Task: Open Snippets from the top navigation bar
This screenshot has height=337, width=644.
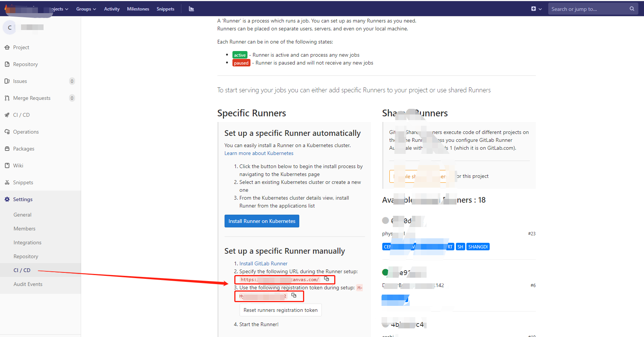Action: coord(166,9)
